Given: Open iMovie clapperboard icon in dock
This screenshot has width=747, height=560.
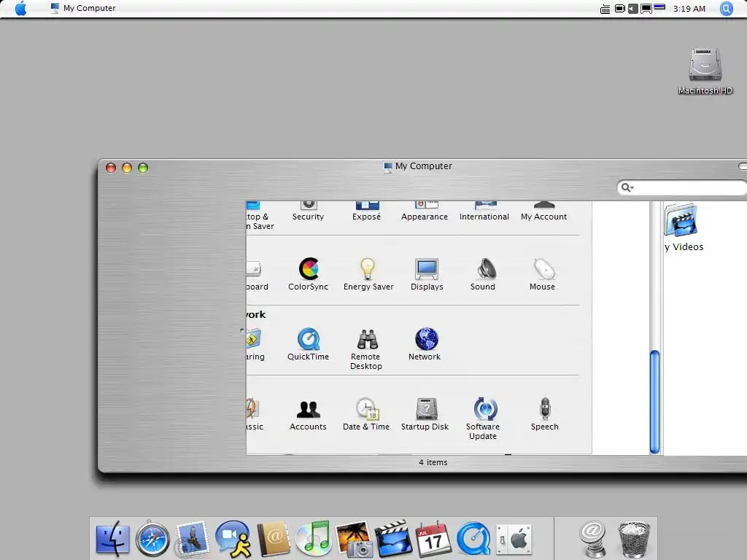Looking at the screenshot, I should 393,539.
